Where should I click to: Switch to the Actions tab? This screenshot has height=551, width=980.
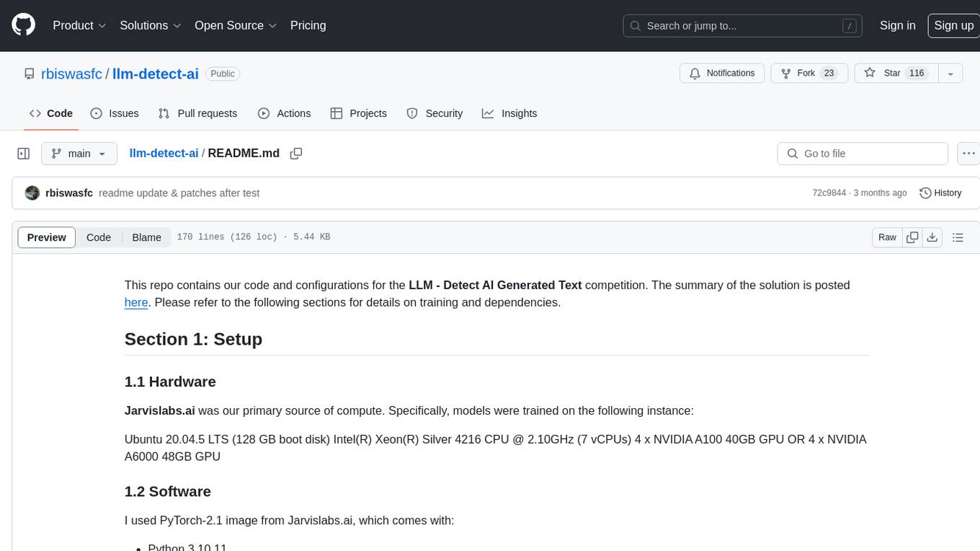(284, 113)
